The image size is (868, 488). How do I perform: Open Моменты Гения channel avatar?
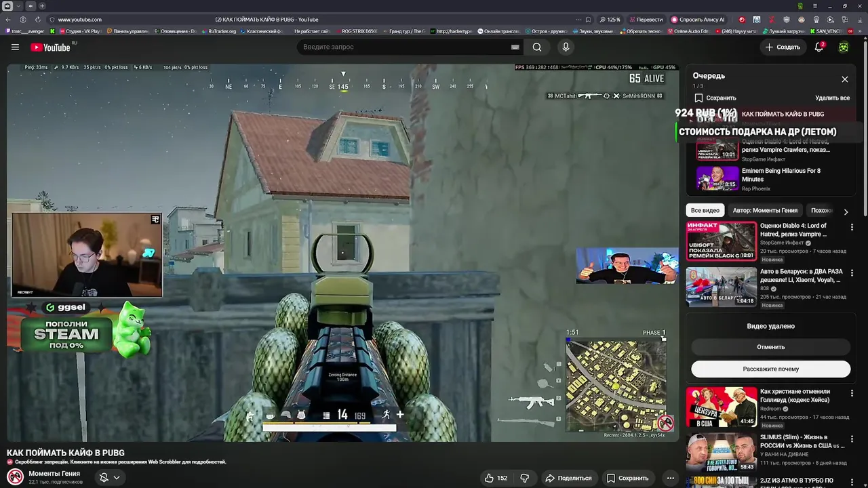pos(15,477)
